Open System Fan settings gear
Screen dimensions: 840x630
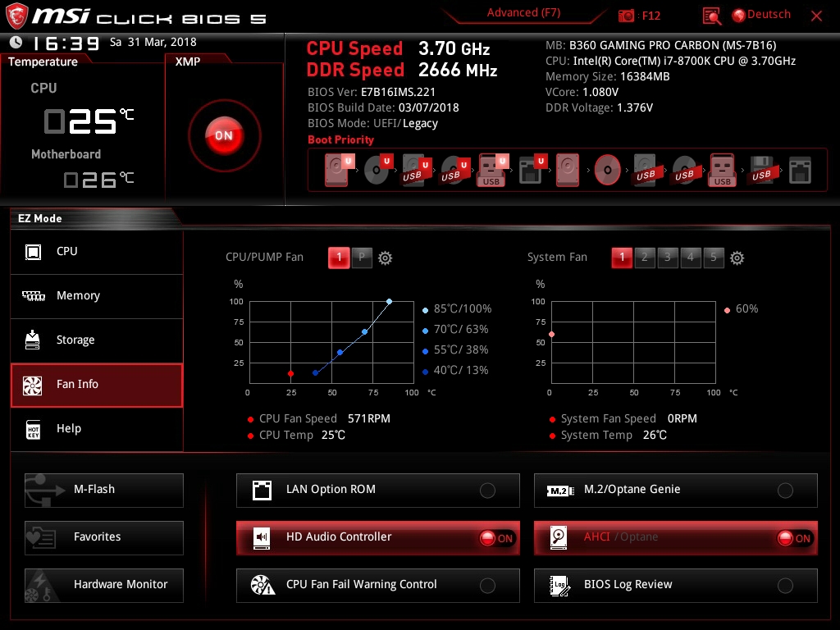[737, 258]
